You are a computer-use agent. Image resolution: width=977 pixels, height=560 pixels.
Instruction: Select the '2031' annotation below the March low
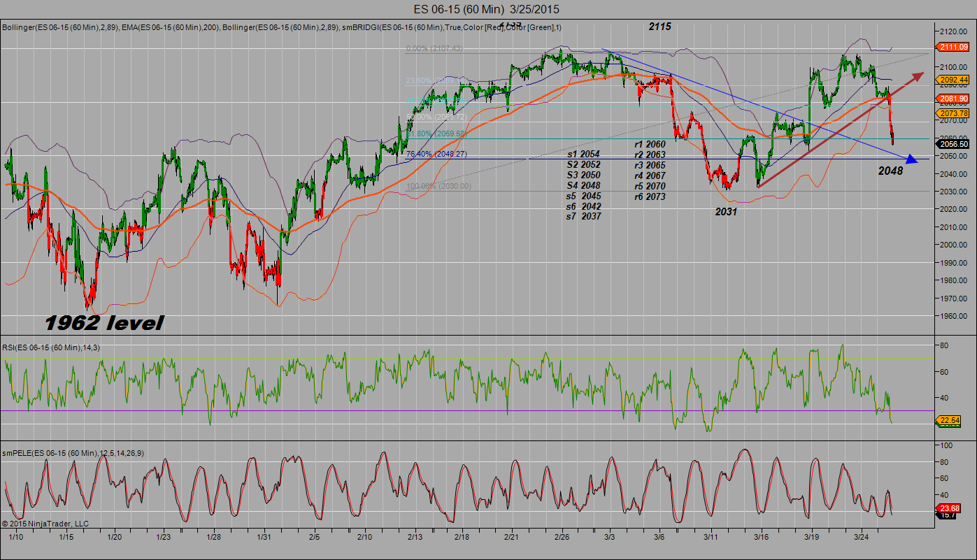click(726, 210)
